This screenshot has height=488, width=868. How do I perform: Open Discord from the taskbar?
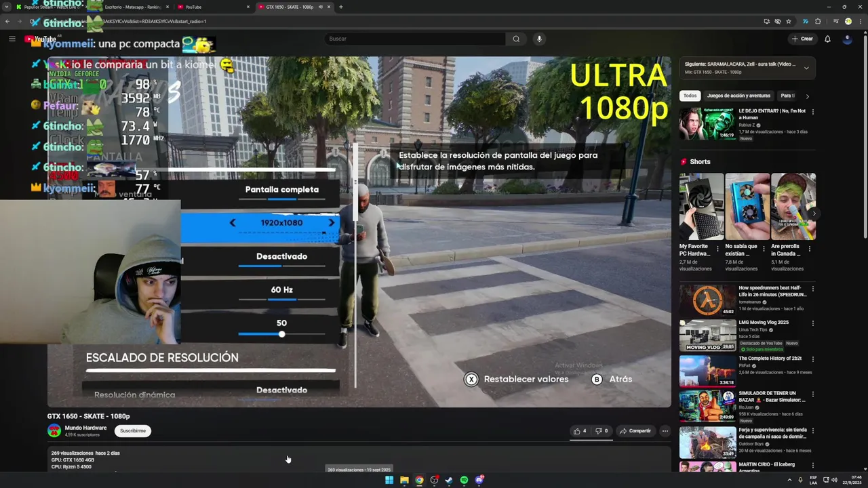click(479, 480)
